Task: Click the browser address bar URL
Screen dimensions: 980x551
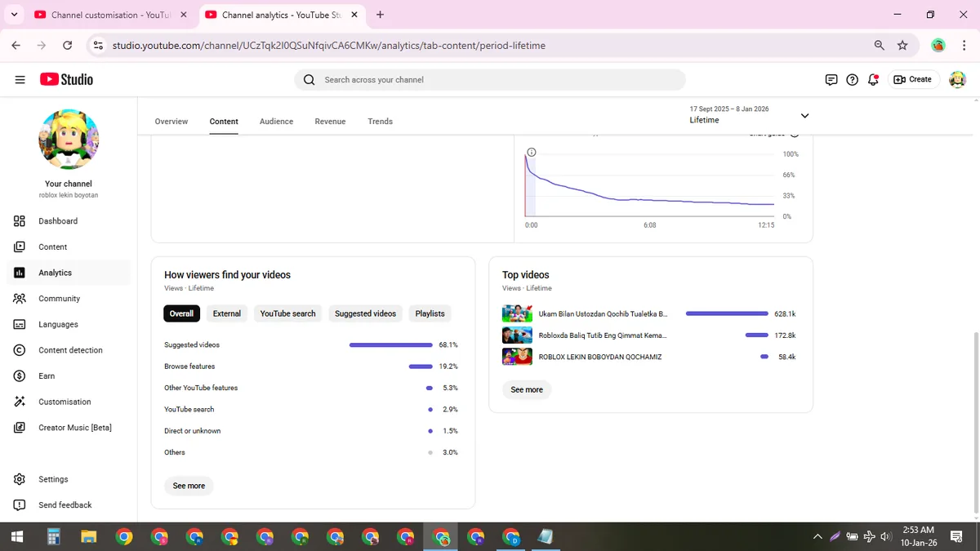Action: [x=329, y=46]
